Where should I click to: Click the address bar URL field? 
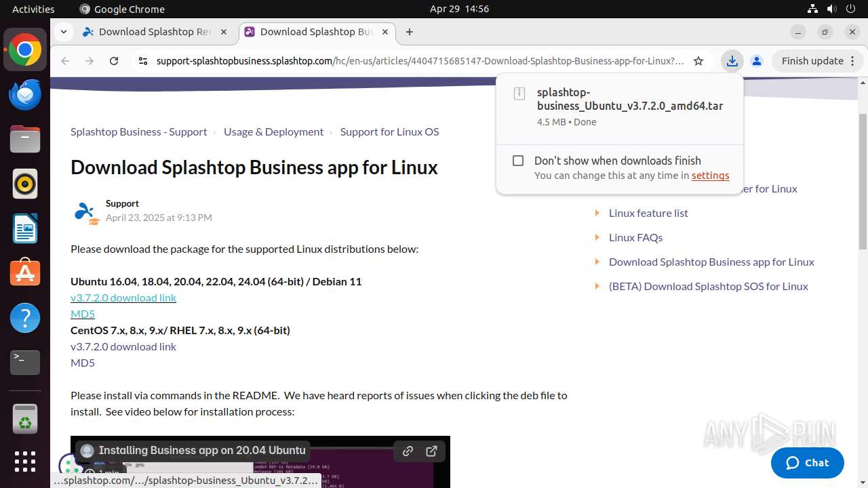pos(420,61)
